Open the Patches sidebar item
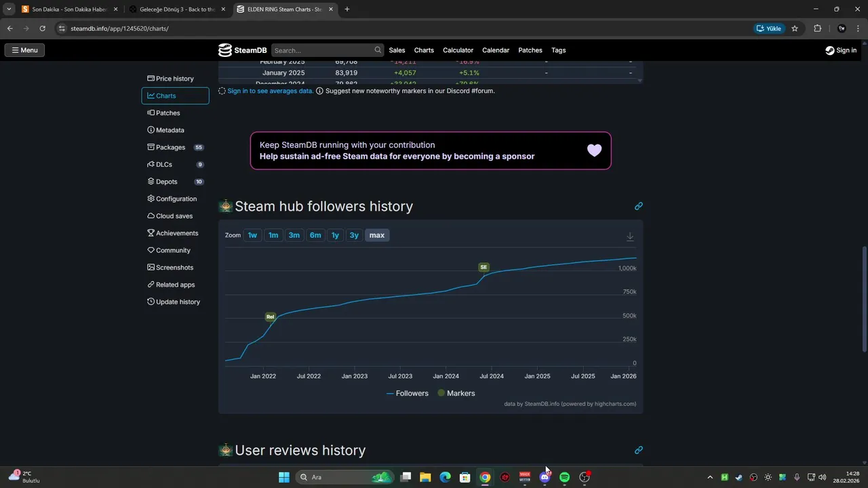Image resolution: width=868 pixels, height=488 pixels. pos(175,113)
